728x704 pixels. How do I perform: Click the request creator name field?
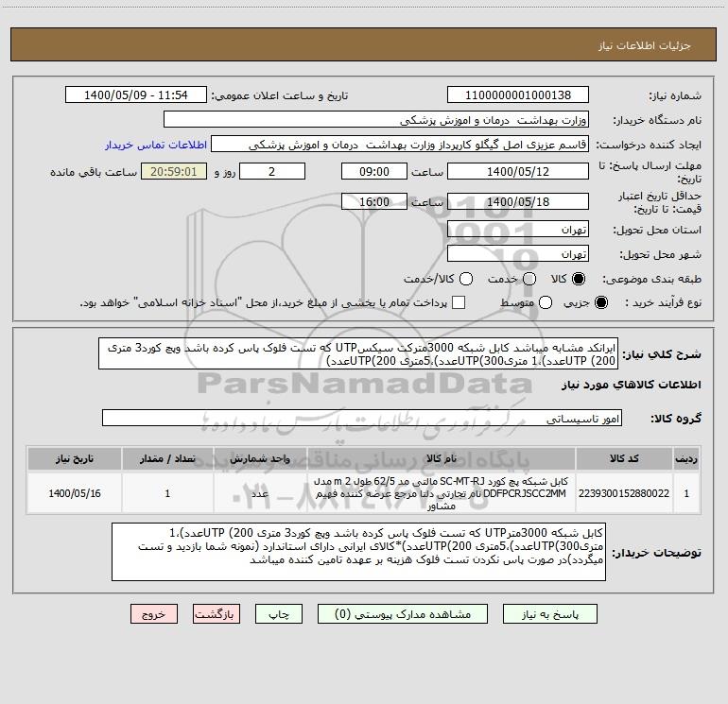pos(400,144)
